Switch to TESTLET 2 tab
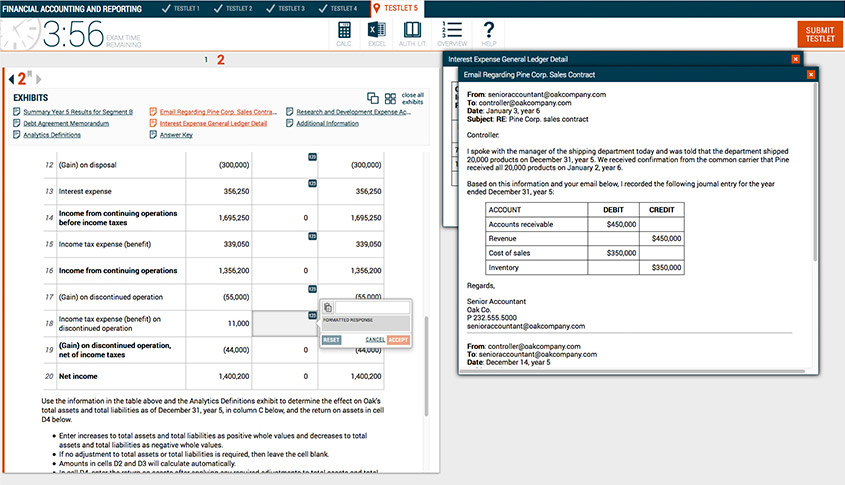Screen dimensions: 845x485 (233, 9)
